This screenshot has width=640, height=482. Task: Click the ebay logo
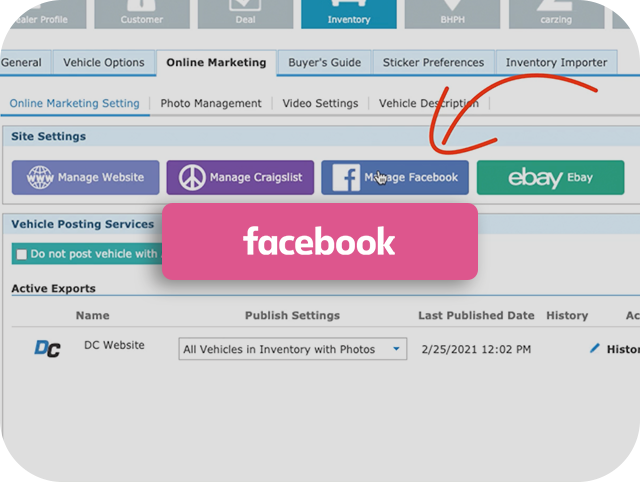(535, 178)
